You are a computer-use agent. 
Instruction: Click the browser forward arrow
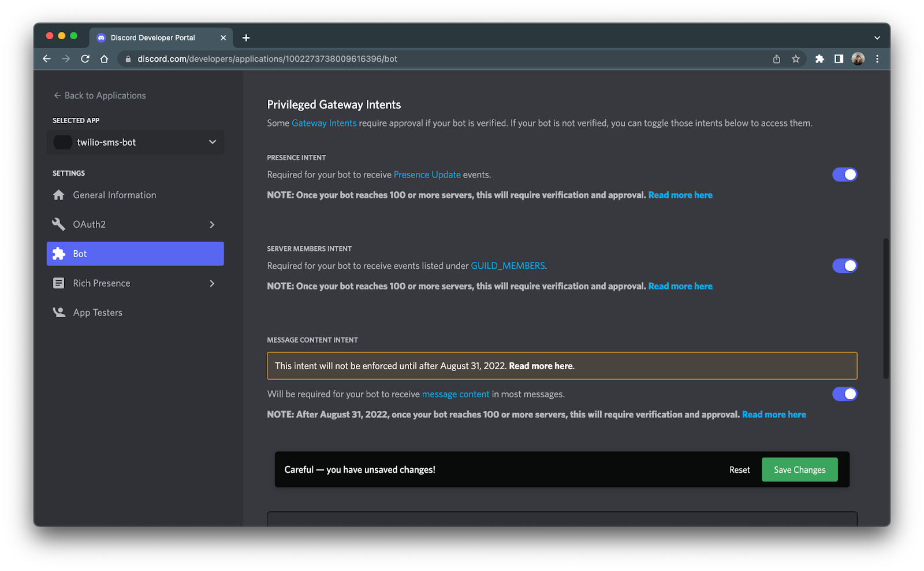[66, 59]
